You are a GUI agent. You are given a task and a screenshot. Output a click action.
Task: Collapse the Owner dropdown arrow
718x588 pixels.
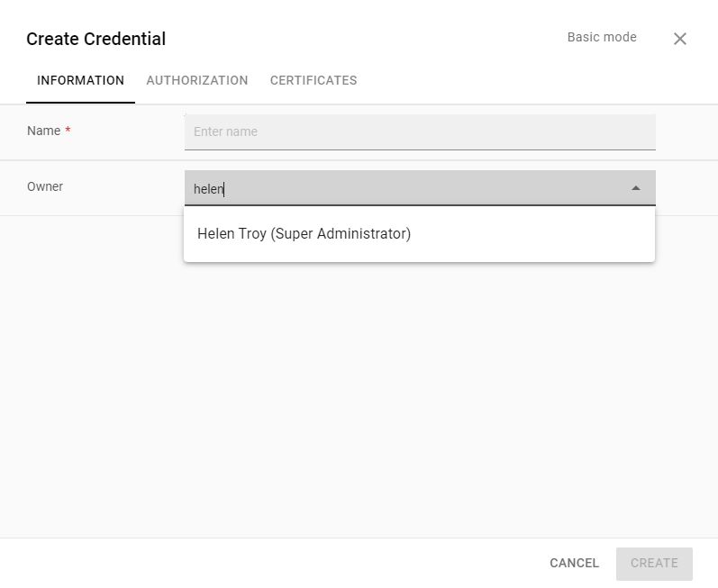pos(636,188)
